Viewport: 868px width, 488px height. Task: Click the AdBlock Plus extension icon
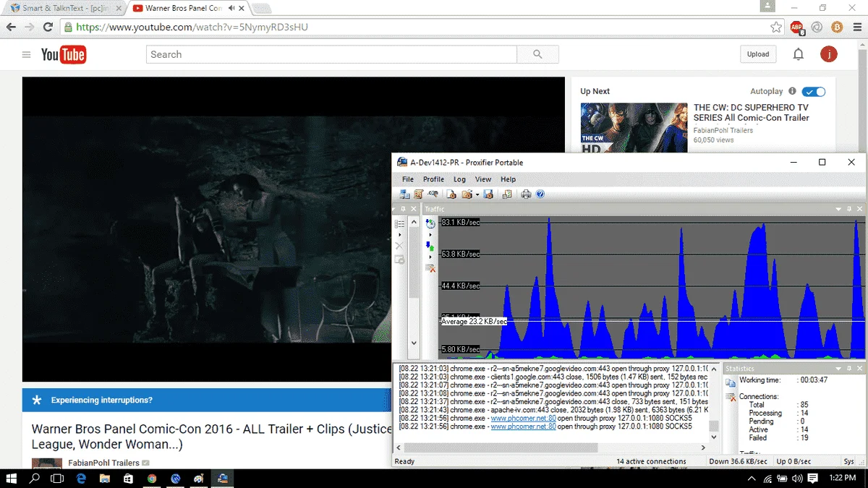coord(796,27)
